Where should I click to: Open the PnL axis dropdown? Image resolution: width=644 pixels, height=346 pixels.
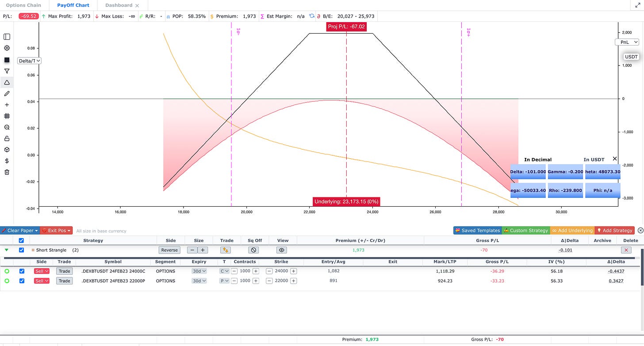(627, 42)
